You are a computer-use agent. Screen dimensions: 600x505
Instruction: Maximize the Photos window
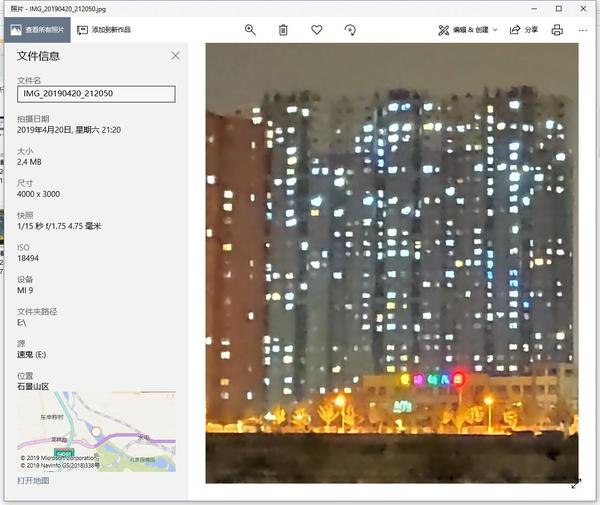(559, 8)
